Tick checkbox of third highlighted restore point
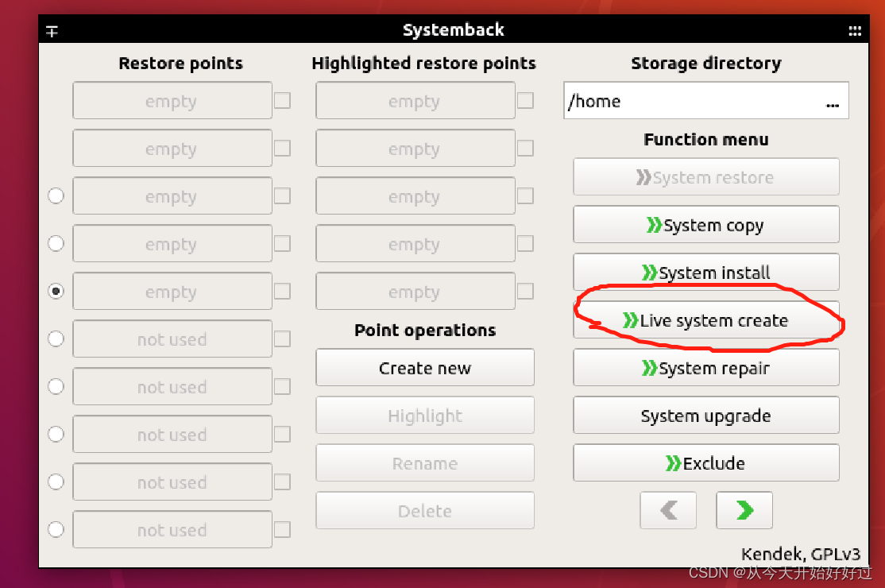 tap(525, 195)
